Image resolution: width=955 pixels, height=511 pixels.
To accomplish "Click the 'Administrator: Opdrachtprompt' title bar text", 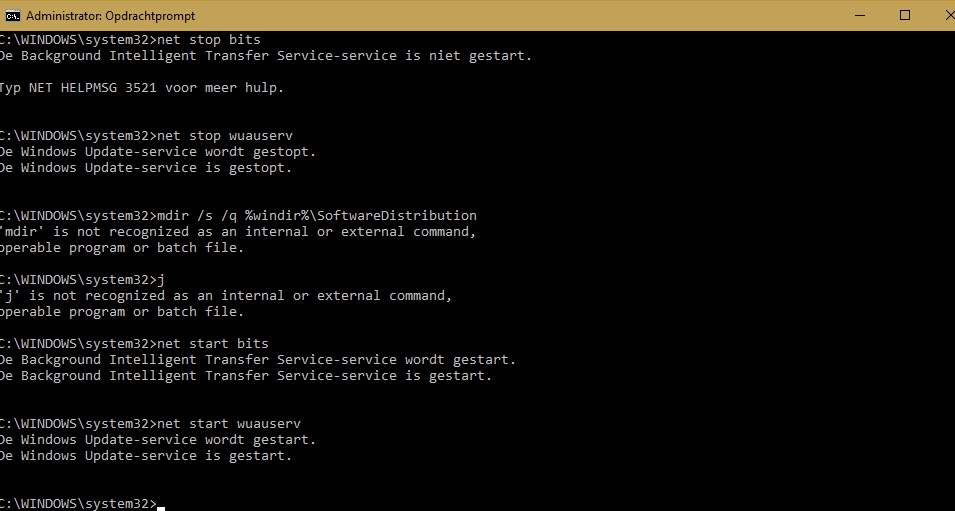I will tap(111, 16).
